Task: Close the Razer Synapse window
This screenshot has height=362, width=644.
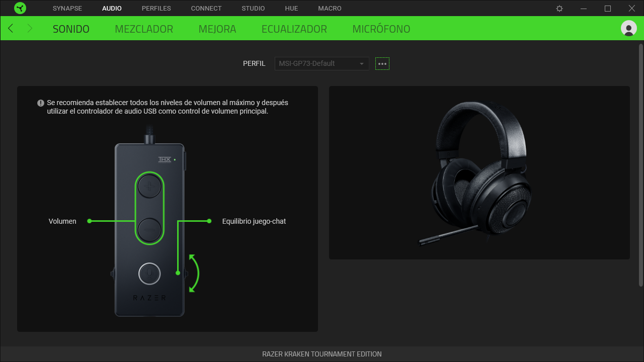Action: click(x=632, y=9)
